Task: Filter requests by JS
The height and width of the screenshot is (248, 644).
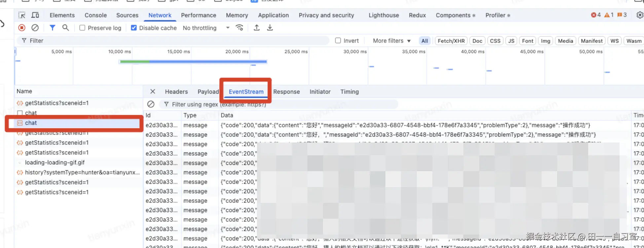Action: click(x=511, y=41)
